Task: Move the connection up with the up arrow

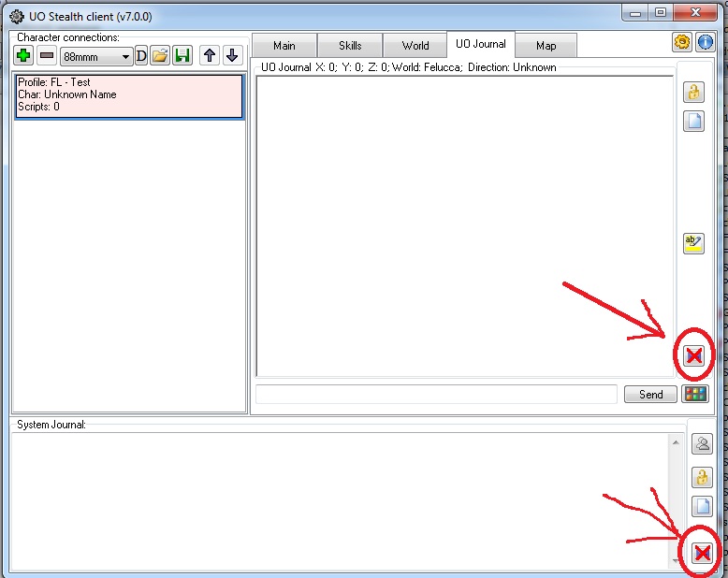Action: pos(210,56)
